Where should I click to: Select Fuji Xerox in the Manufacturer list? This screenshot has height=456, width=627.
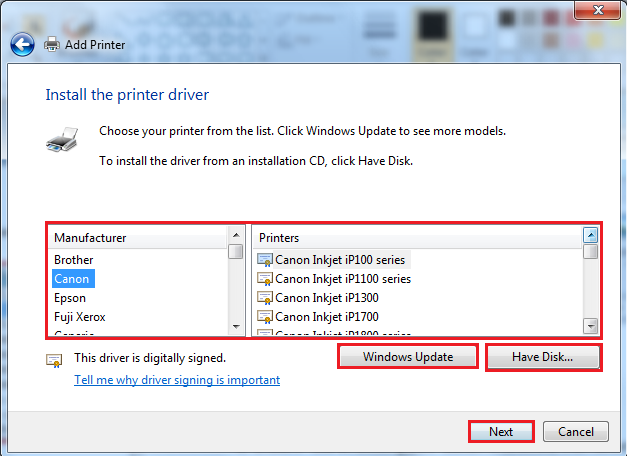click(80, 317)
